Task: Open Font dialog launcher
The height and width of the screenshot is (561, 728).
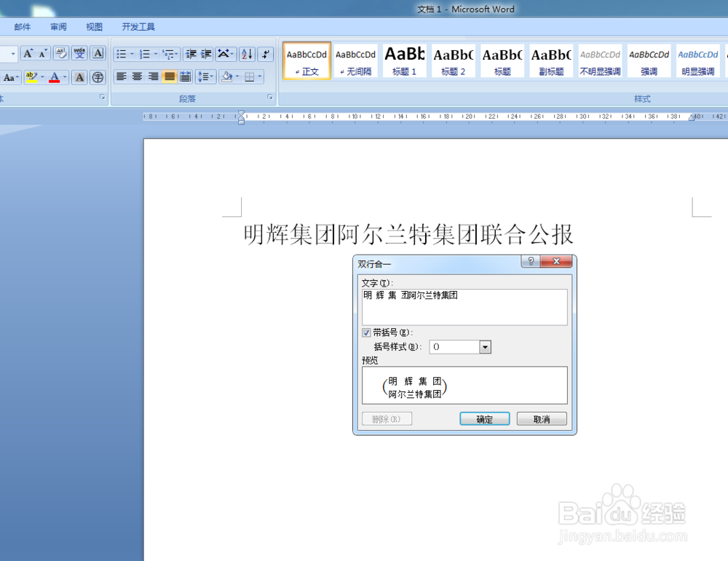Action: [x=102, y=97]
